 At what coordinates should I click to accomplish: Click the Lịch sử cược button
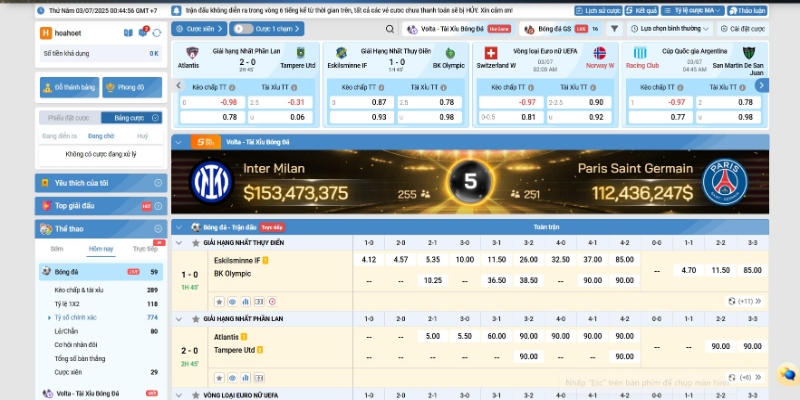595,10
